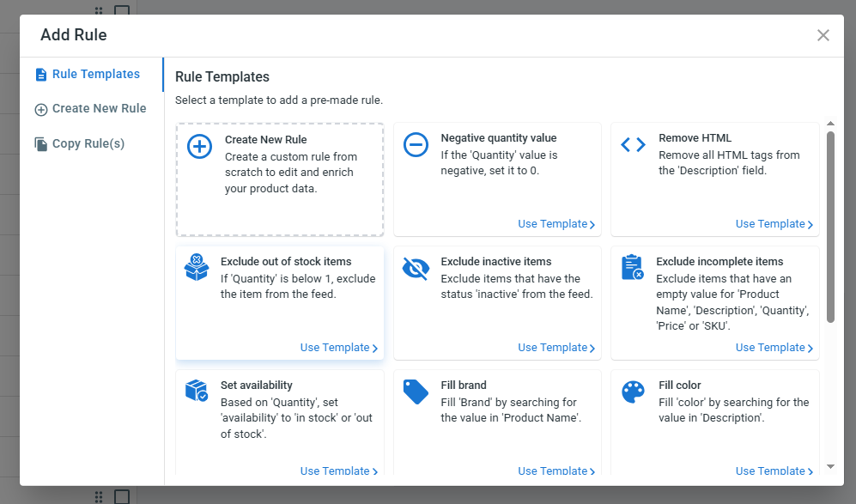
Task: Open the Rule Templates sidebar tab
Action: click(95, 74)
